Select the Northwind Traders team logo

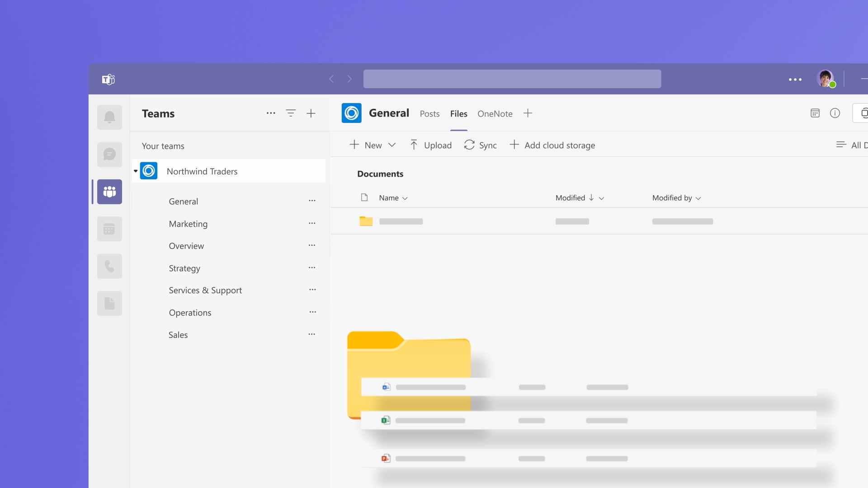(149, 171)
